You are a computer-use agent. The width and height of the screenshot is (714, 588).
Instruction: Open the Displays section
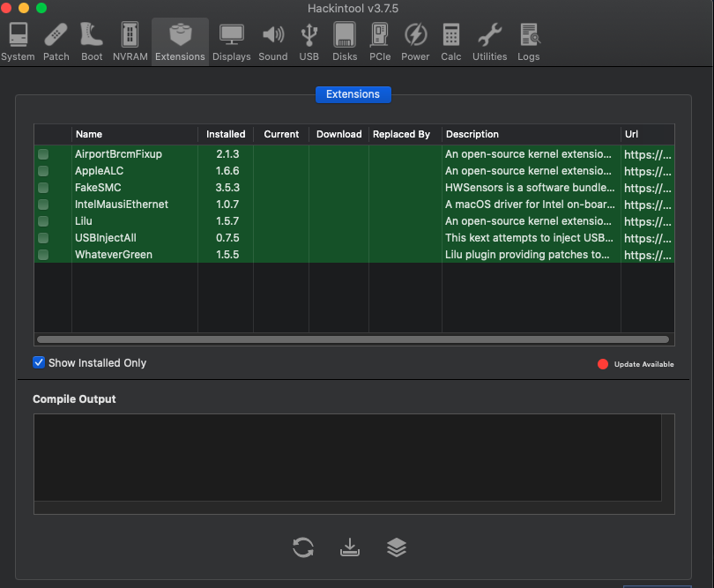pyautogui.click(x=231, y=42)
